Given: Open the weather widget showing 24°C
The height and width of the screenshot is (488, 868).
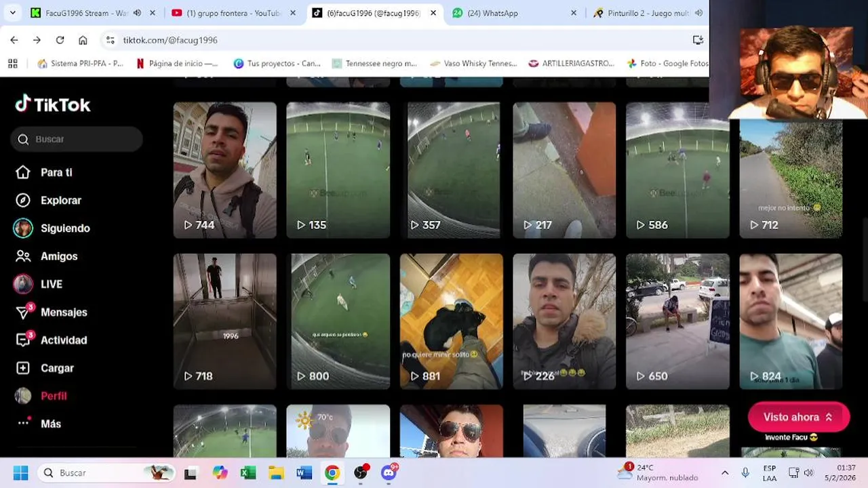Looking at the screenshot, I should [x=659, y=472].
